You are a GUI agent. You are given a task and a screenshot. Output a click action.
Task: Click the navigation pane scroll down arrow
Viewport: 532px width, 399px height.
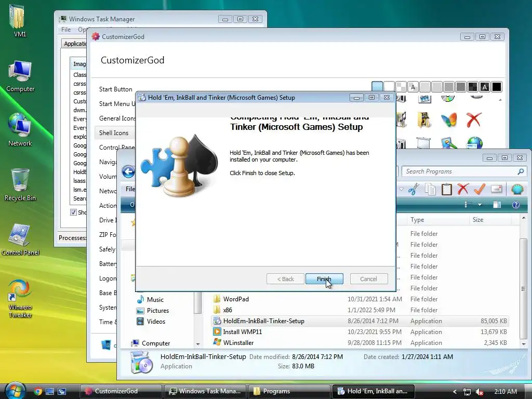click(x=198, y=344)
